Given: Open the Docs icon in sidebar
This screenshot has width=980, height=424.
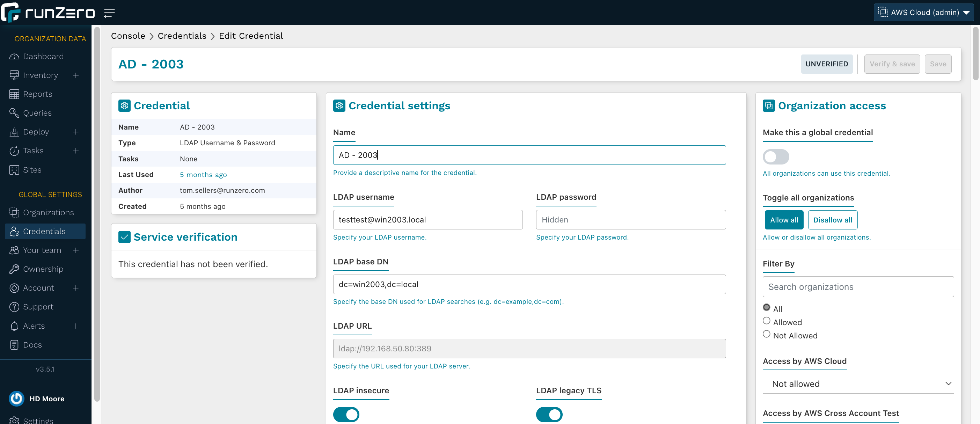Looking at the screenshot, I should click(x=14, y=345).
